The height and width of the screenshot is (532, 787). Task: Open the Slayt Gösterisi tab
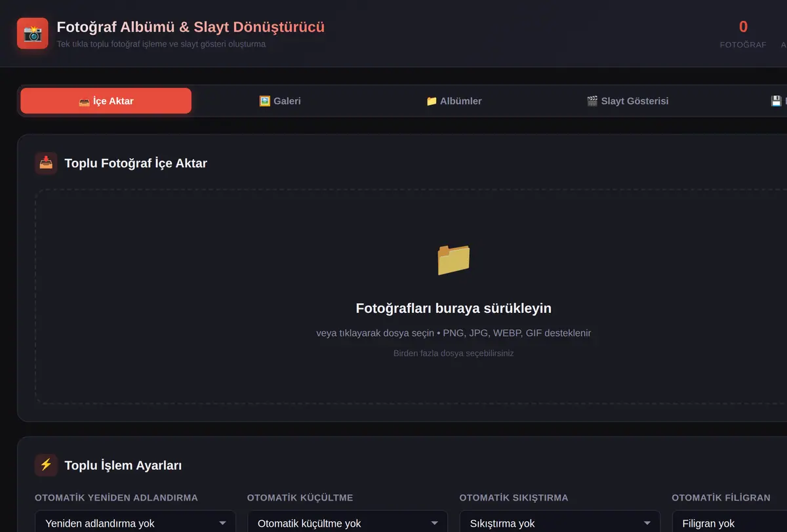coord(628,101)
